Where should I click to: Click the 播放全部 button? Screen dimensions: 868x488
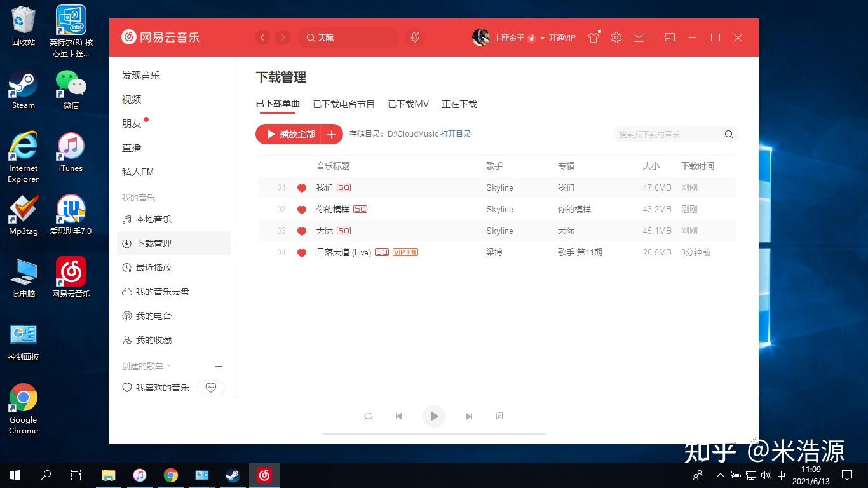tap(293, 134)
